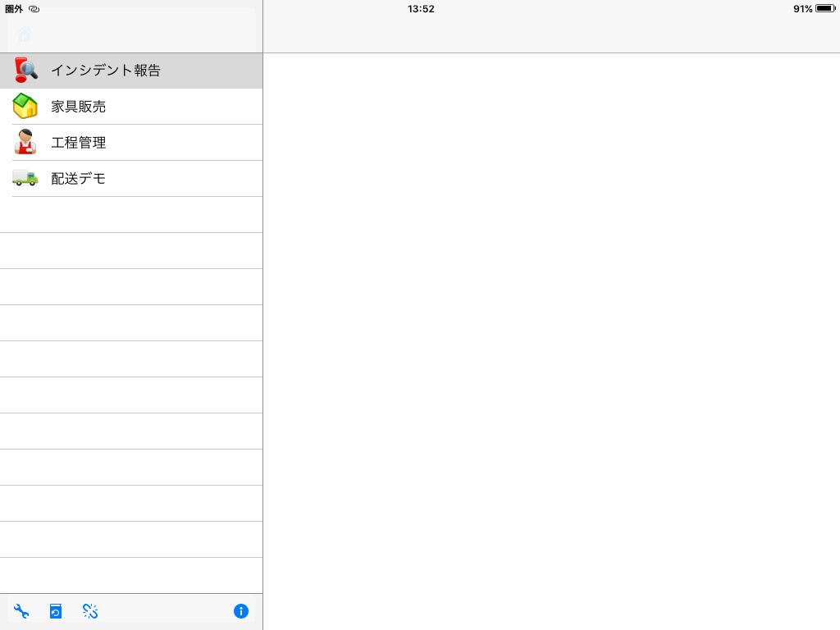Viewport: 840px width, 630px height.
Task: Open the blue info button
Action: 240,611
